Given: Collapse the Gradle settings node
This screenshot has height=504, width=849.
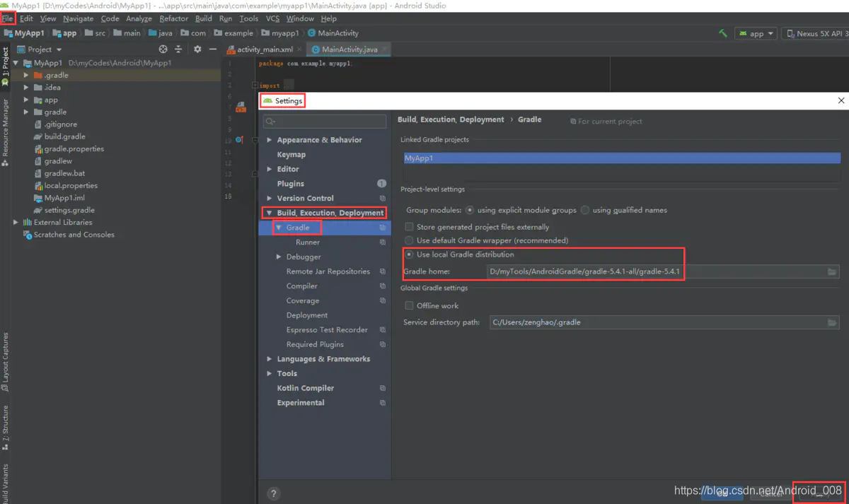Looking at the screenshot, I should click(279, 228).
